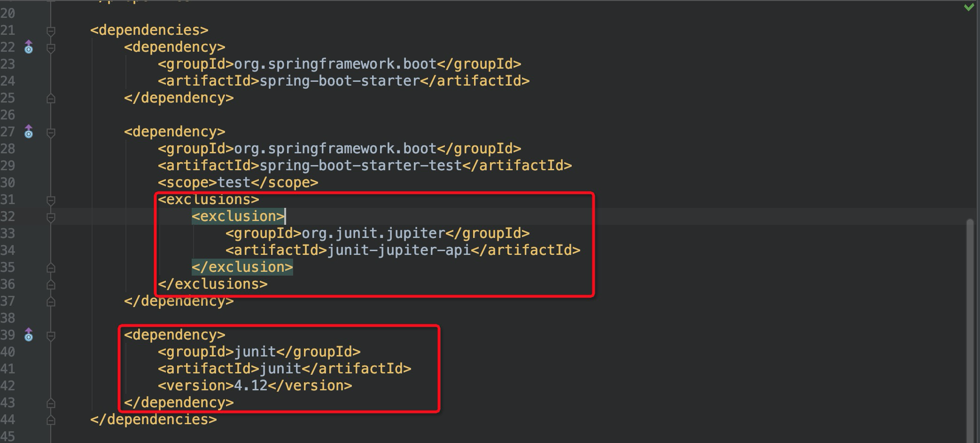Click the green inspection checkmark indicator
The image size is (980, 443).
[x=969, y=7]
